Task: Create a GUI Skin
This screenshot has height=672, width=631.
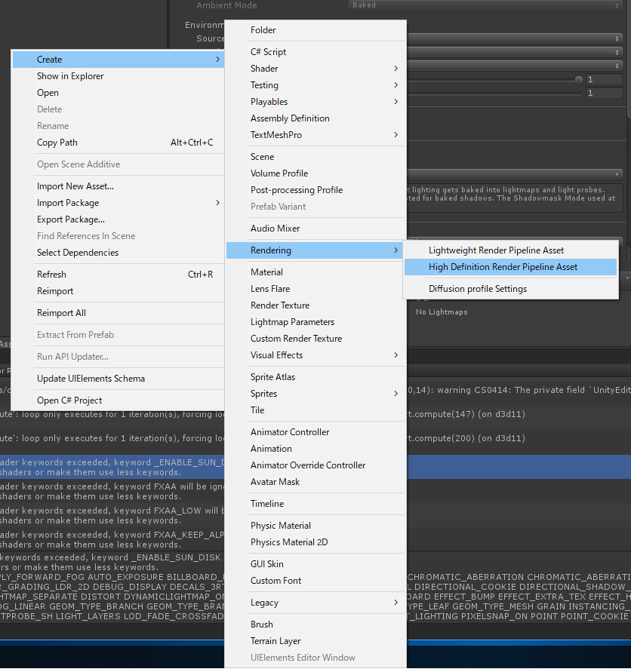Action: [315, 564]
